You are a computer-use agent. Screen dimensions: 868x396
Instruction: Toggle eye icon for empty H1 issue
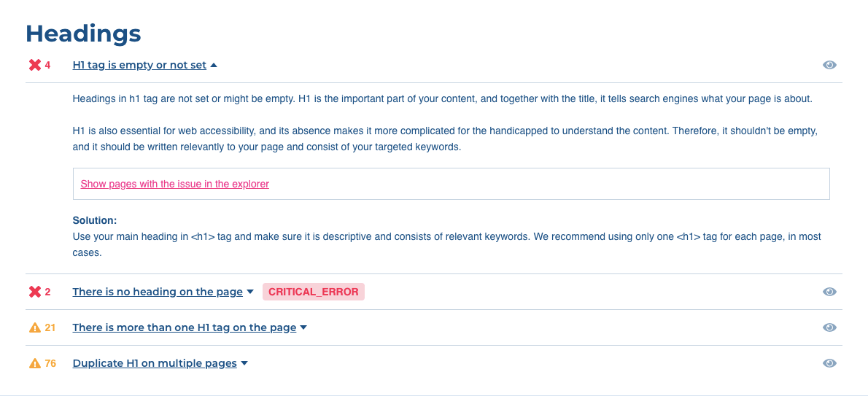coord(829,66)
